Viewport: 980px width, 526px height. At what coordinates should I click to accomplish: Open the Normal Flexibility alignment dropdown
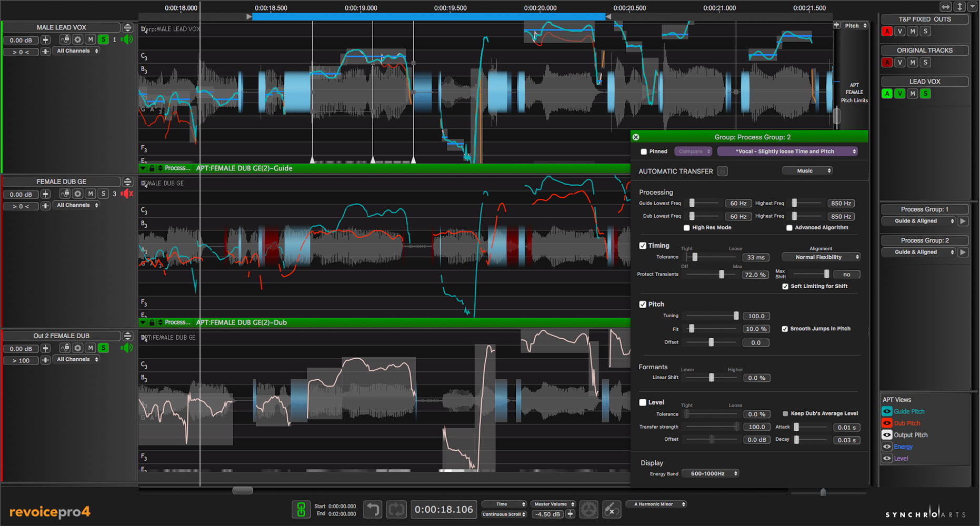821,257
